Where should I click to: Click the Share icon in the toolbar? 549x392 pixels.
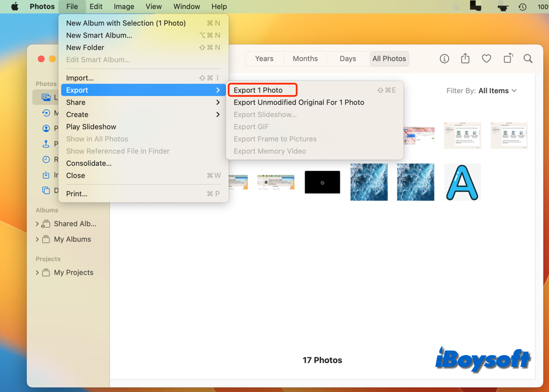(465, 58)
